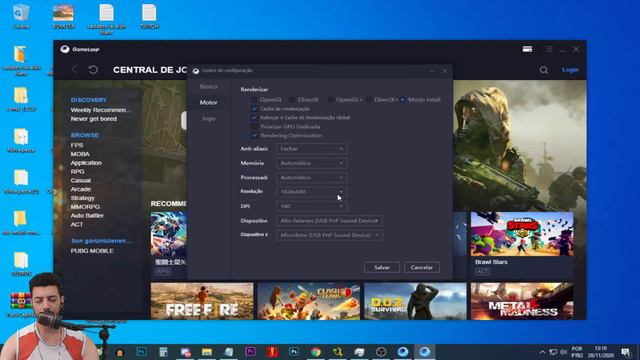The height and width of the screenshot is (360, 640).
Task: Switch to the Jogo settings tab
Action: pos(209,118)
